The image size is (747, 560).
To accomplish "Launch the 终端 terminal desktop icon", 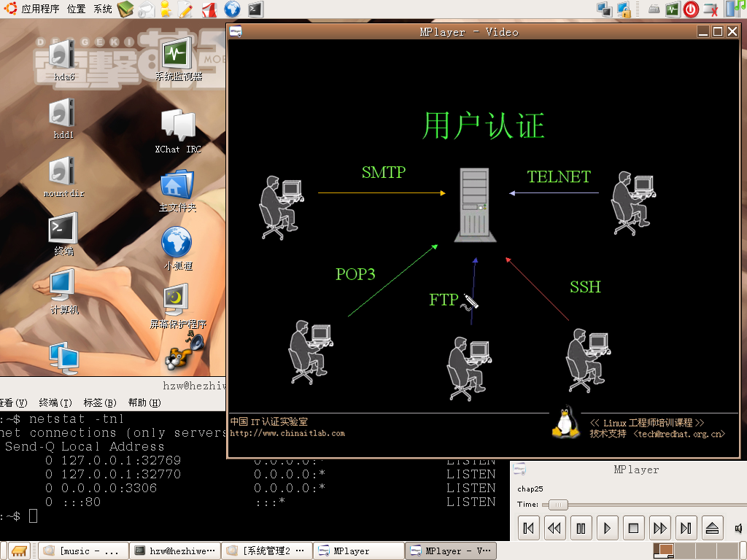I will 63,234.
